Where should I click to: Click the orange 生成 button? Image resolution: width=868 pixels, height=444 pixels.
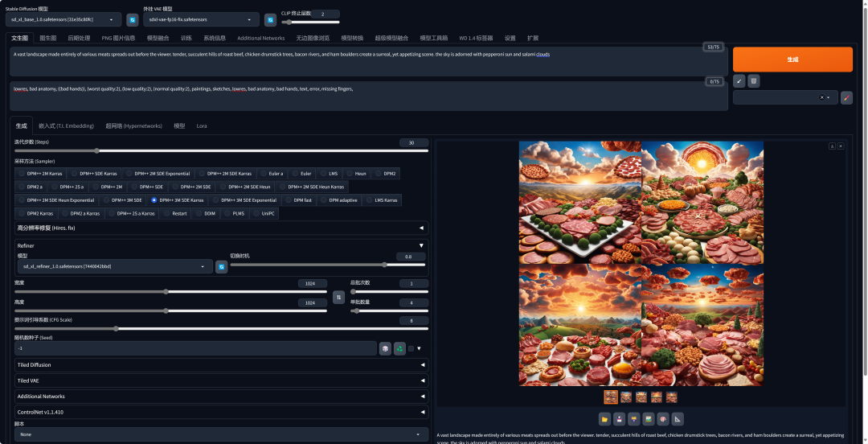coord(792,60)
